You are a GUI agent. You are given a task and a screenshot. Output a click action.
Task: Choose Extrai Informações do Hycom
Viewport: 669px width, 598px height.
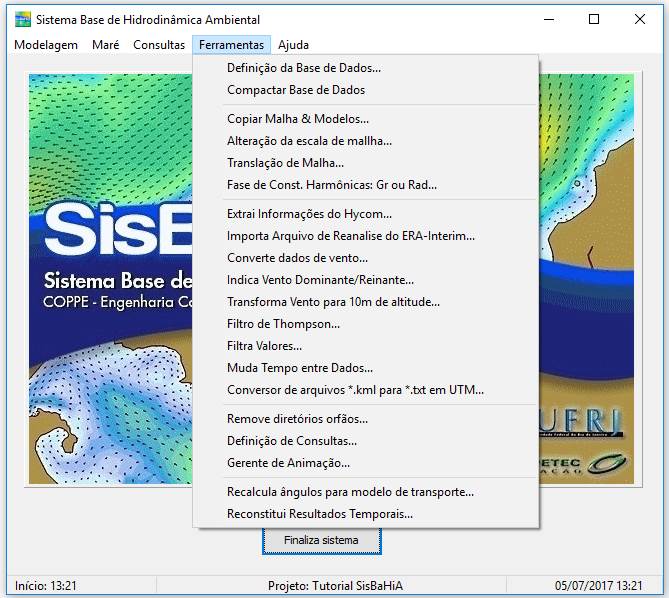coord(366,214)
